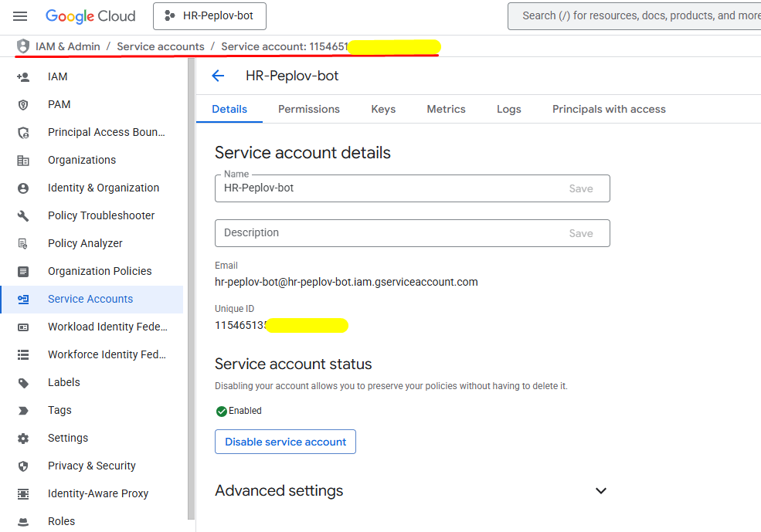Screen dimensions: 761x532
Task: Click the Policy Troubleshooter wrench icon
Action: click(23, 215)
